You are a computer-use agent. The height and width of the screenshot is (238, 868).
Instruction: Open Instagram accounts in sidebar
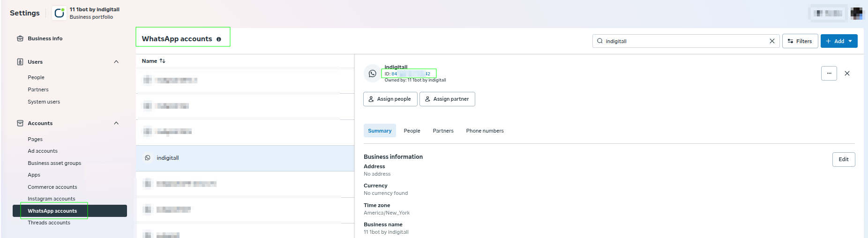pos(51,199)
